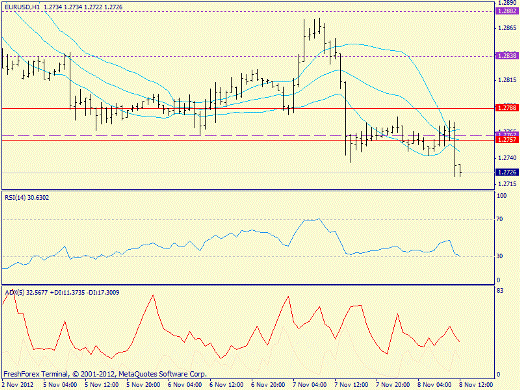Click the 2 Nov 2012 date label
The image size is (520, 390).
click(x=18, y=385)
